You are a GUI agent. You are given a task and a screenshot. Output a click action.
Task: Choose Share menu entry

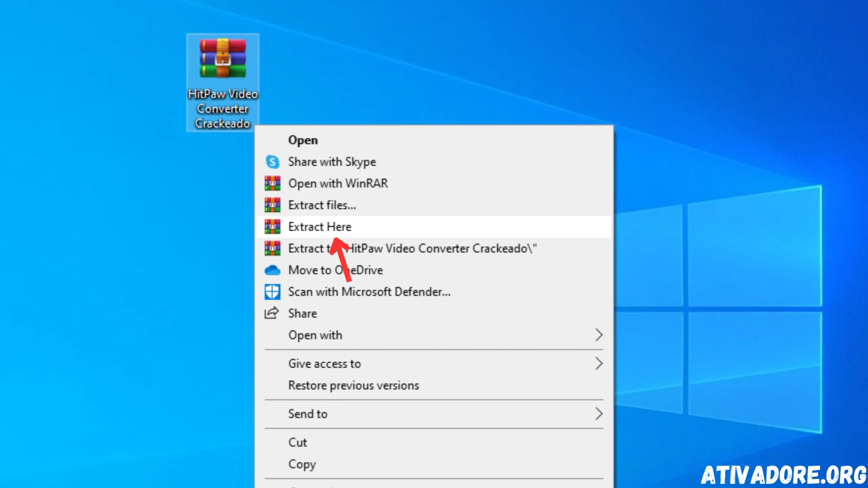434,313
